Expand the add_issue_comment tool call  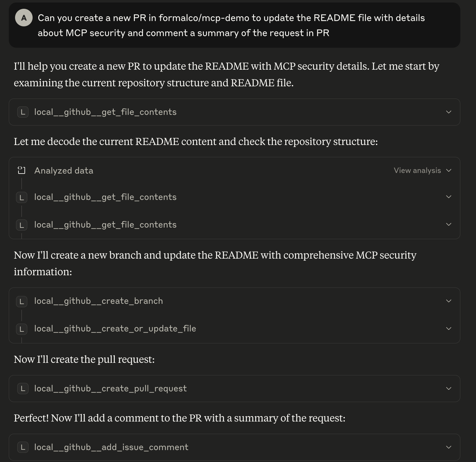tap(449, 447)
